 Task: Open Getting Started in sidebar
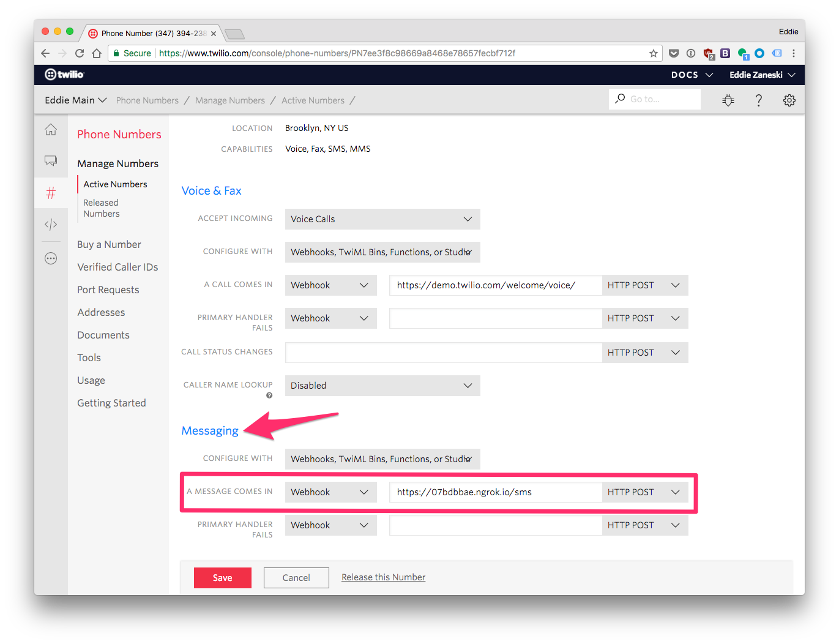tap(111, 403)
